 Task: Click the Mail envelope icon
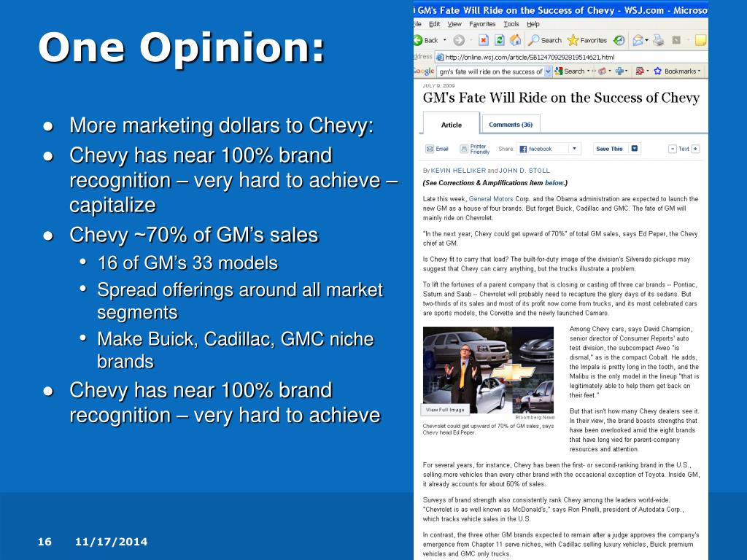click(638, 41)
